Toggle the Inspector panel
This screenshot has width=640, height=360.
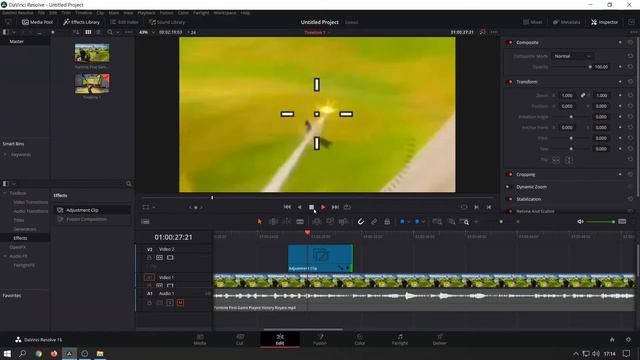tap(604, 22)
